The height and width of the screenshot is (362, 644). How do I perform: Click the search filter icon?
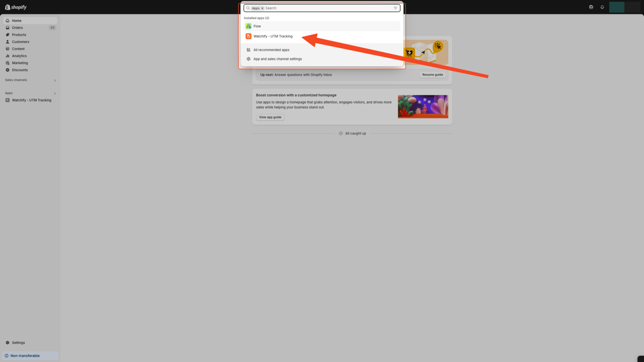pos(395,8)
